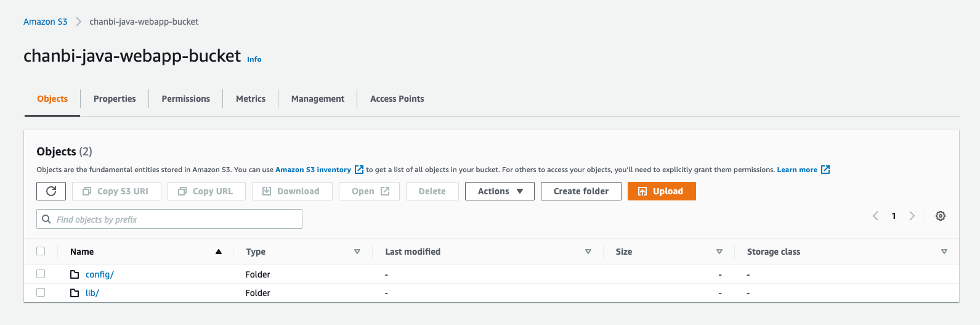The width and height of the screenshot is (980, 325).
Task: Click page number 1 in pagination
Action: [894, 216]
